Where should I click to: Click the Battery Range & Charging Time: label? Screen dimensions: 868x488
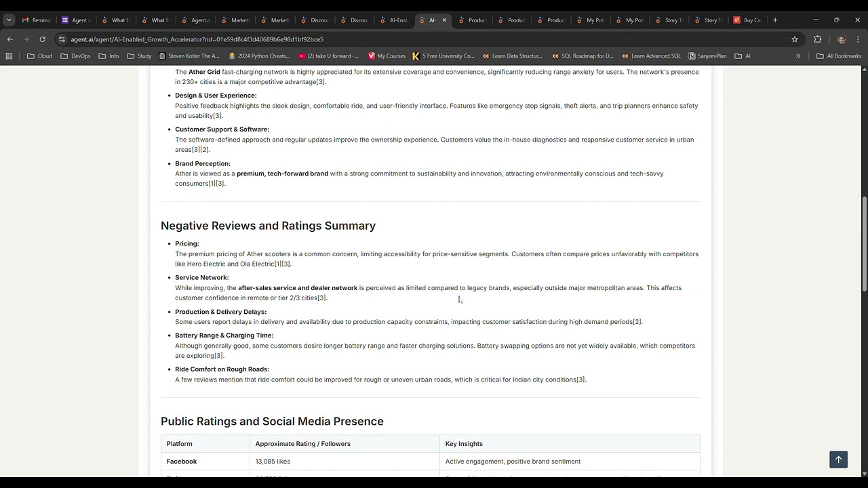224,335
